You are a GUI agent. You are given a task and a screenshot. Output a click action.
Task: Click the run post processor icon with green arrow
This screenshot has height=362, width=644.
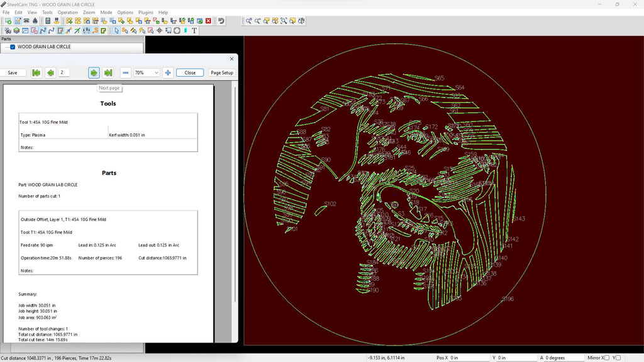8,21
